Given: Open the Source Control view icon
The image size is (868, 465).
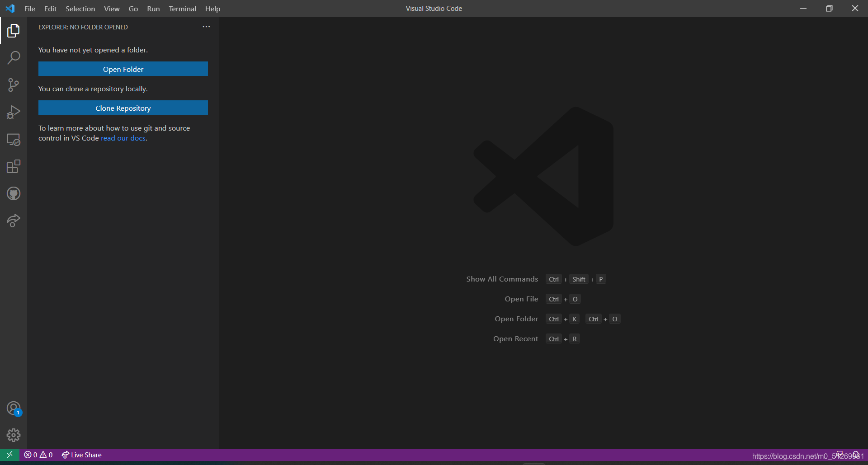Looking at the screenshot, I should pyautogui.click(x=14, y=85).
